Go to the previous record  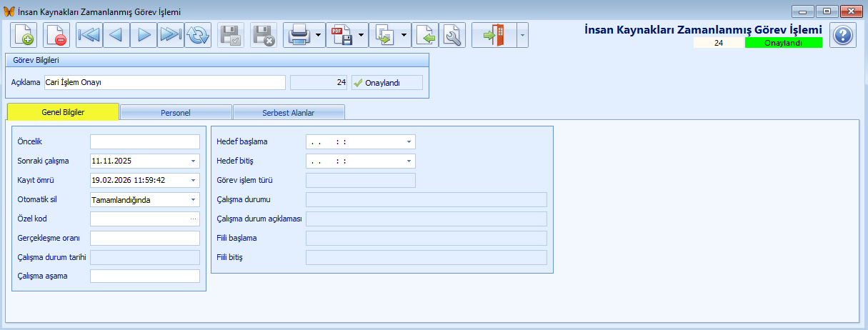tap(116, 34)
